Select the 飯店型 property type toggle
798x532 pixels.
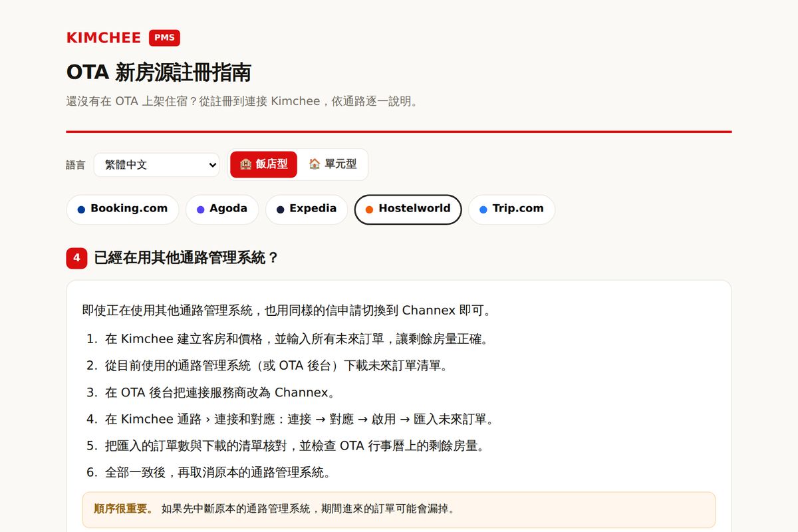pyautogui.click(x=263, y=164)
